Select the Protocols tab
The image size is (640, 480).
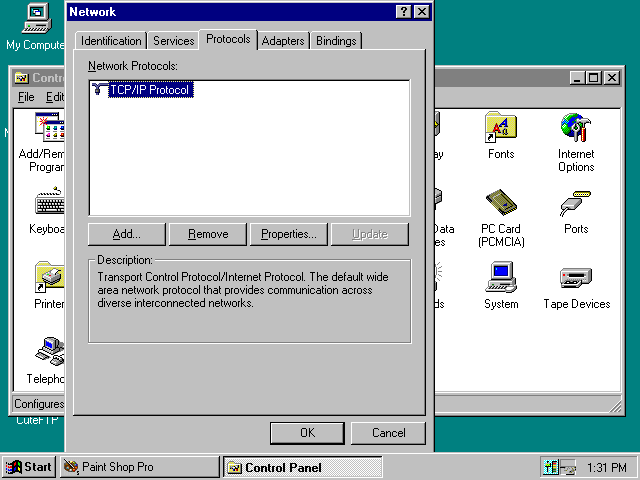228,39
